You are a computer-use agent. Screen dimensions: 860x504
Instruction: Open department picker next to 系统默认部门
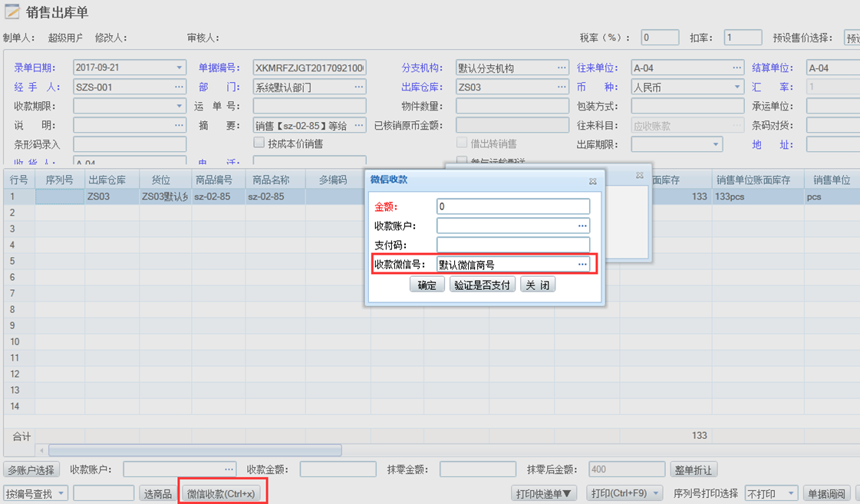pyautogui.click(x=358, y=87)
